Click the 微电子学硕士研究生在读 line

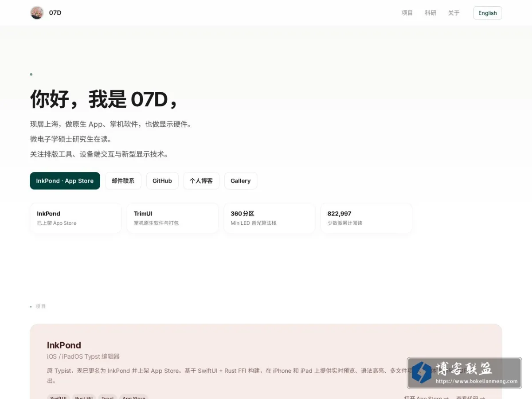pyautogui.click(x=71, y=139)
